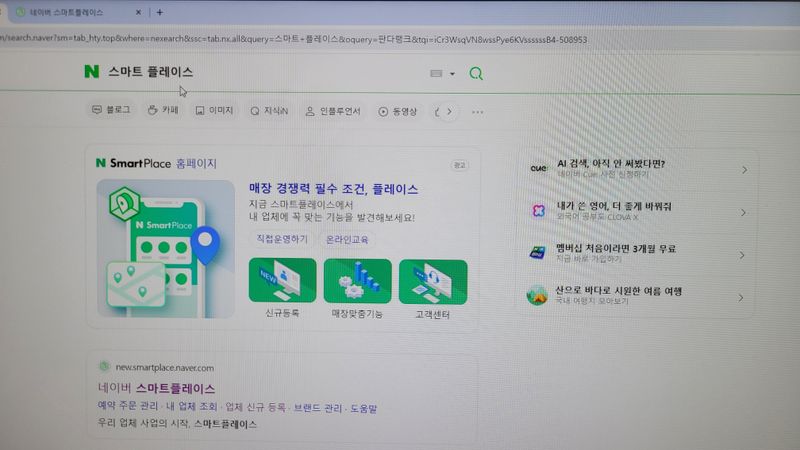Open the on-screen keyboard input tool
This screenshot has width=800, height=450.
[436, 73]
